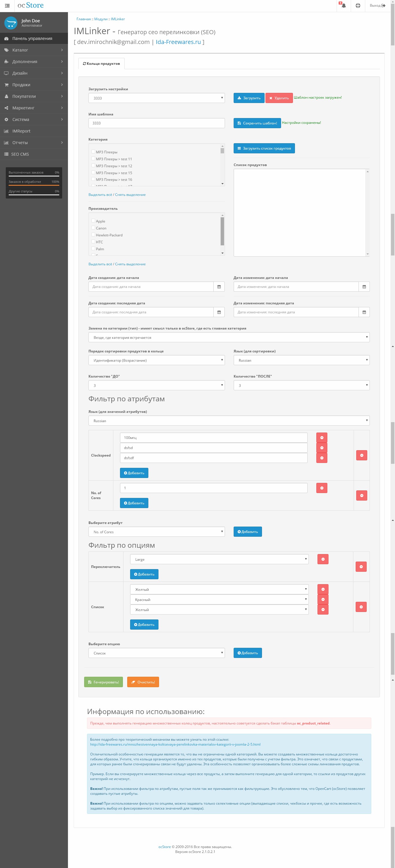Image resolution: width=395 pixels, height=868 pixels.
Task: Remove the dsfsd attribute value
Action: (x=322, y=448)
